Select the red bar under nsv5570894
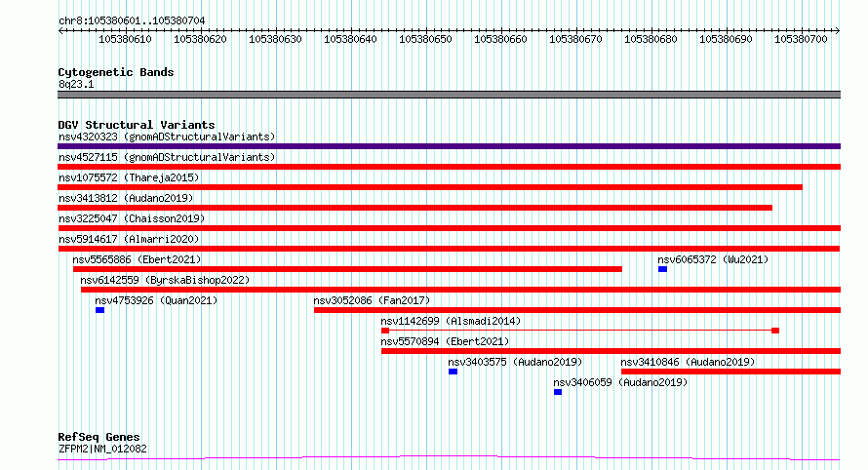868x470 pixels. [x=612, y=351]
